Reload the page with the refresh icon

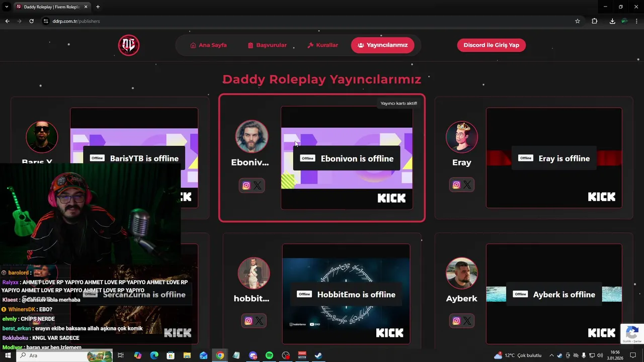[31, 21]
